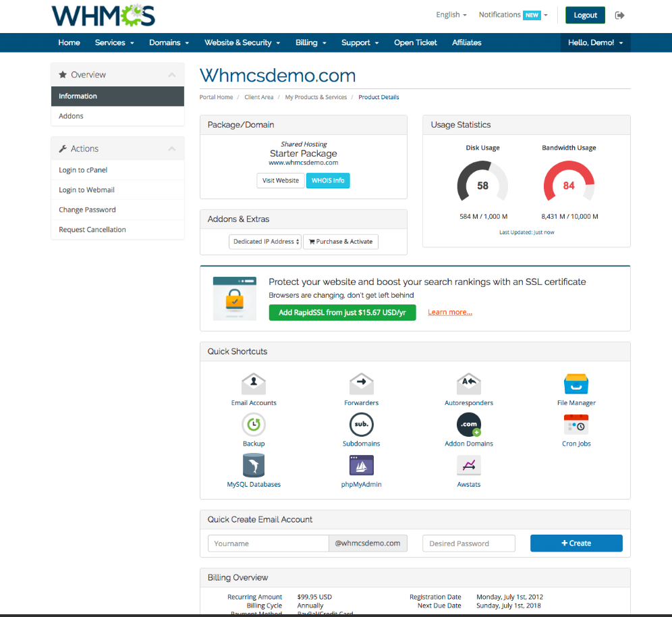Open the MySQL Databases dolphin icon

254,465
